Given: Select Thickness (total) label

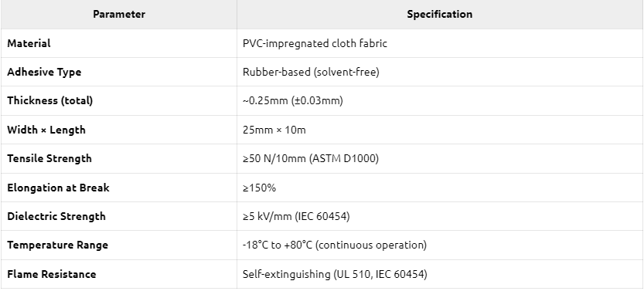Looking at the screenshot, I should tap(49, 101).
